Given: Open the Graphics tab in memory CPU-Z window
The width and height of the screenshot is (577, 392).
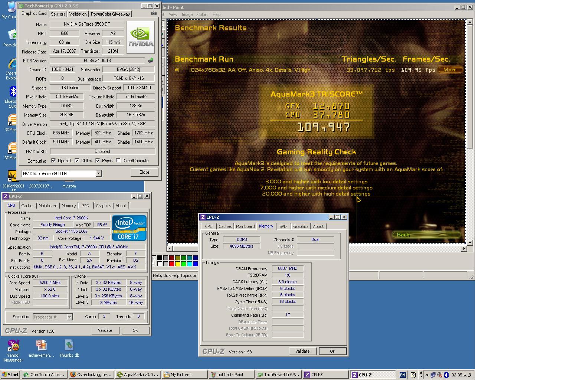Looking at the screenshot, I should click(x=301, y=226).
